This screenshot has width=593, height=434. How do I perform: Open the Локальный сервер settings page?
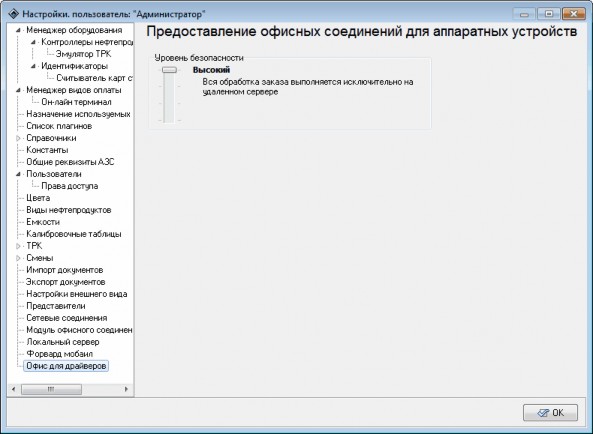tap(63, 342)
